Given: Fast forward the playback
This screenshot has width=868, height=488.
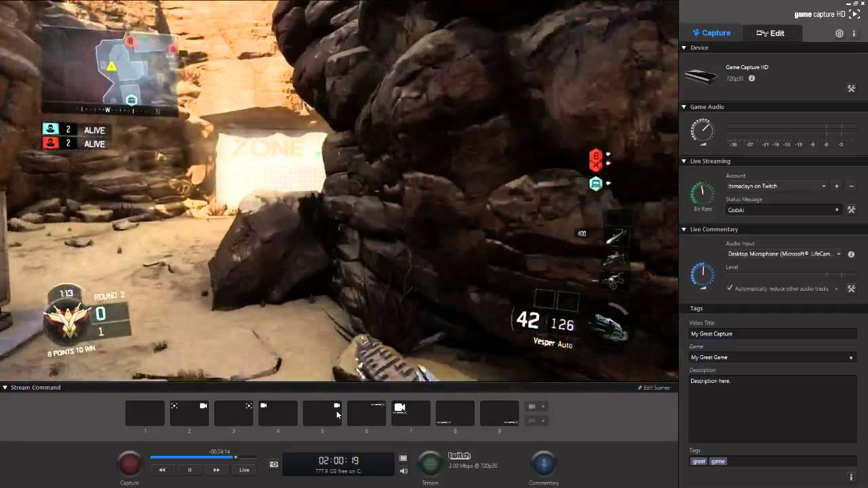Looking at the screenshot, I should tap(216, 470).
